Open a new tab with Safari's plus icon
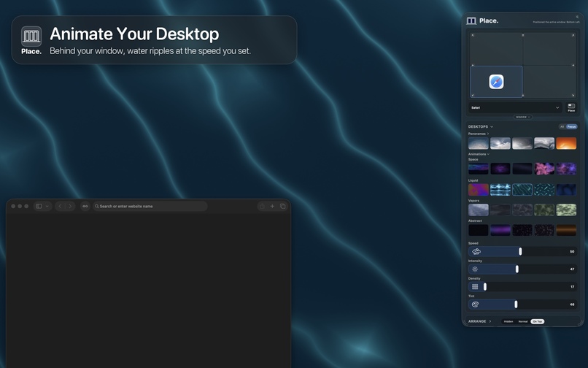 [272, 206]
